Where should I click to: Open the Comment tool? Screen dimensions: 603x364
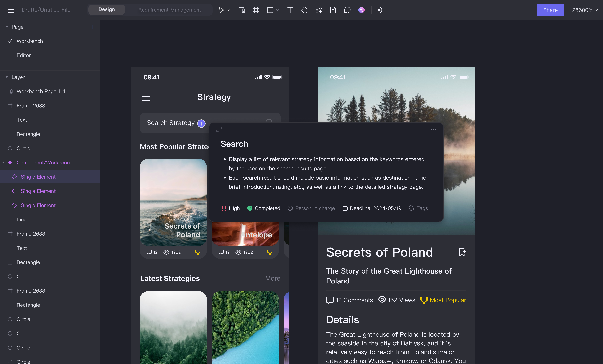point(347,10)
